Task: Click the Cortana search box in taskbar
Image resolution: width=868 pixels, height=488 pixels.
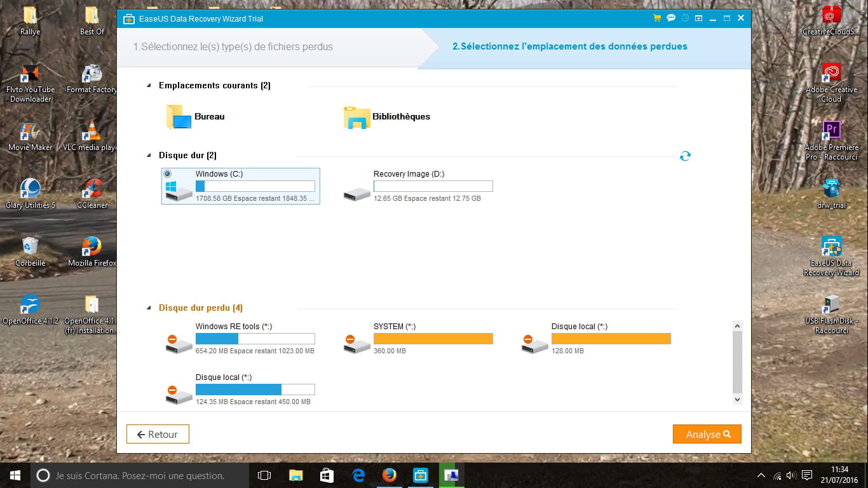Action: click(x=140, y=475)
